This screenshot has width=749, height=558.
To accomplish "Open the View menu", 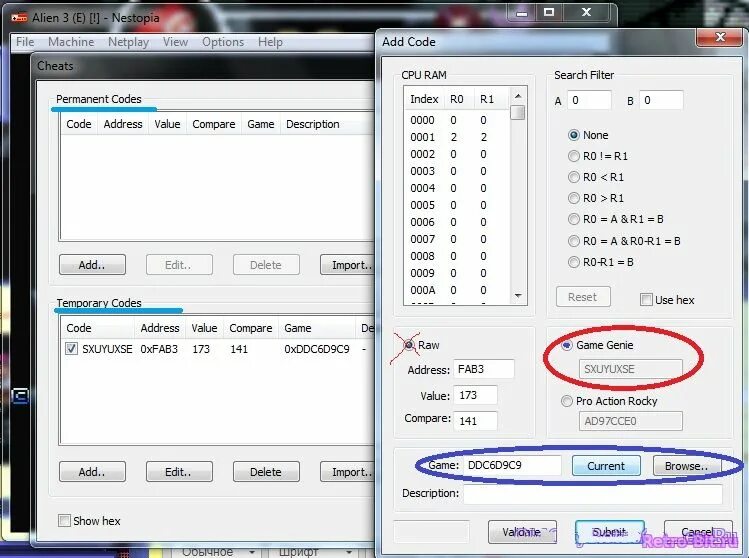I will coord(175,42).
